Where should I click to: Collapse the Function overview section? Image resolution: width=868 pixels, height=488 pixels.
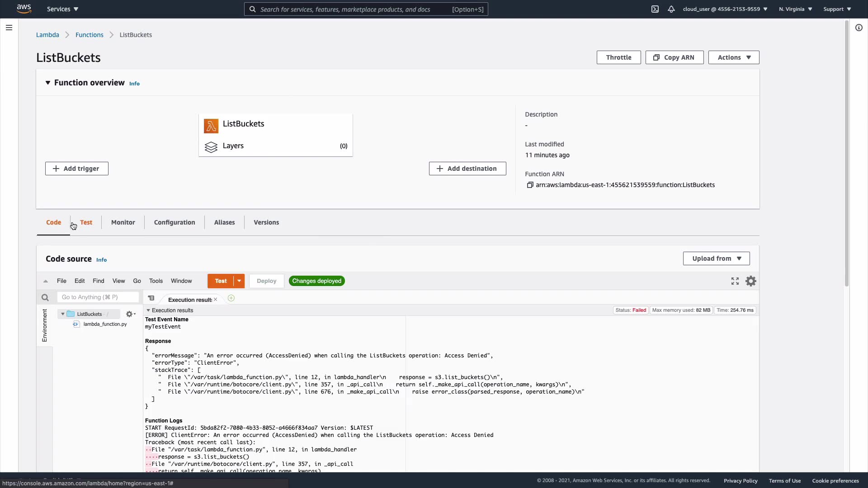click(47, 83)
